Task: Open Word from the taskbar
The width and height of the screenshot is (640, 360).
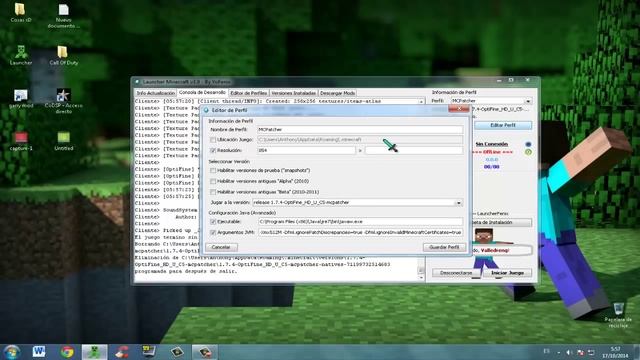Action: (39, 352)
